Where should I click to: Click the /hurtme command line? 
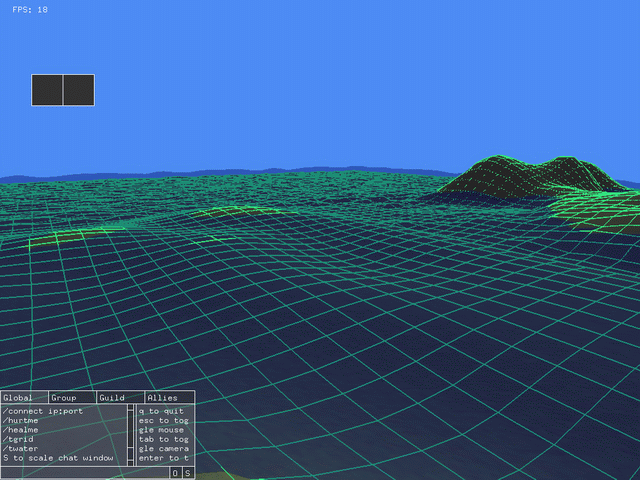20,421
